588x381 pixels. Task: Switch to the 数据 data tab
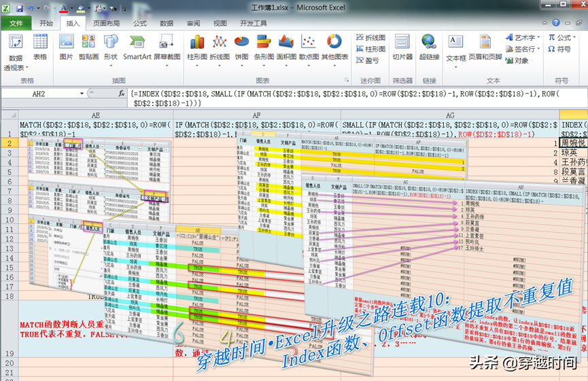tap(166, 23)
